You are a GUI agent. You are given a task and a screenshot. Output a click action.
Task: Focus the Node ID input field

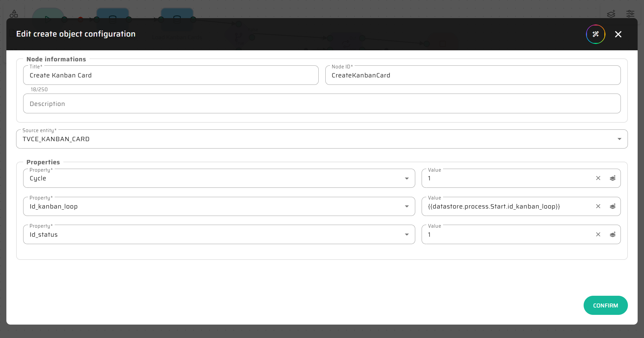point(472,75)
